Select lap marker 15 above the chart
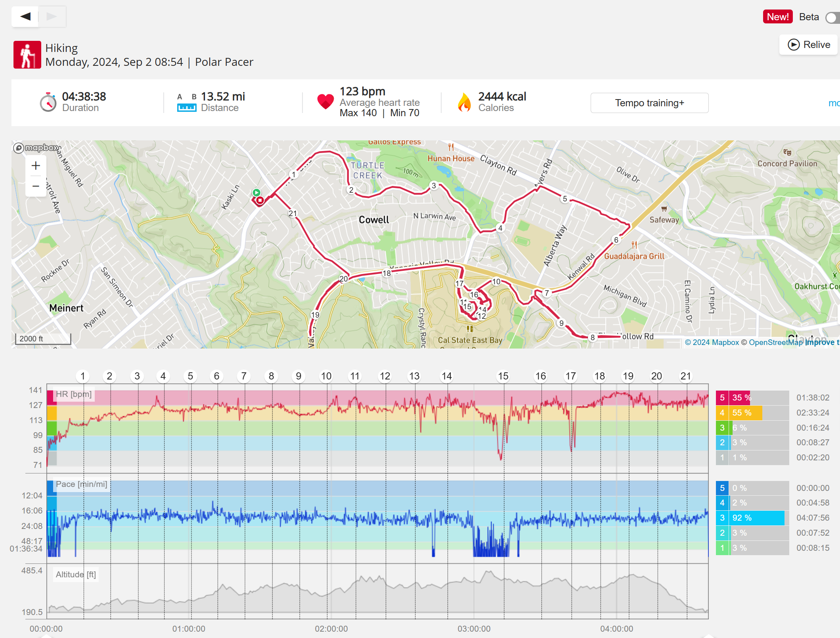This screenshot has width=840, height=638. [503, 376]
